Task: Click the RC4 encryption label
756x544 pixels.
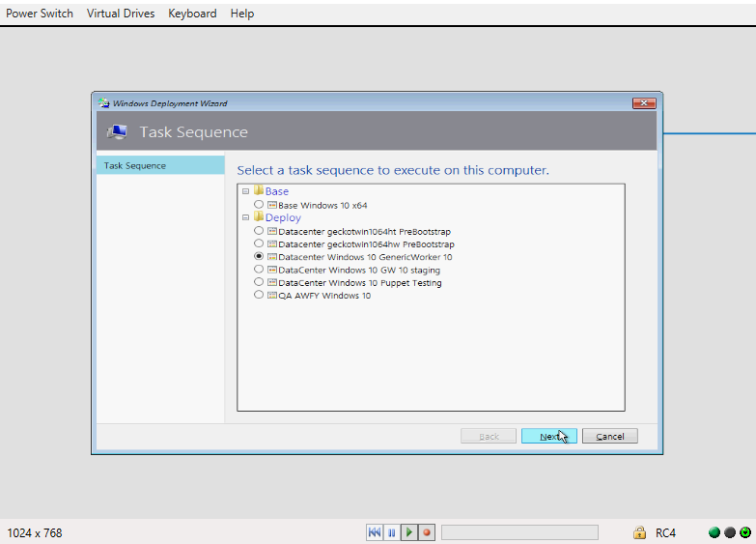Action: (665, 533)
